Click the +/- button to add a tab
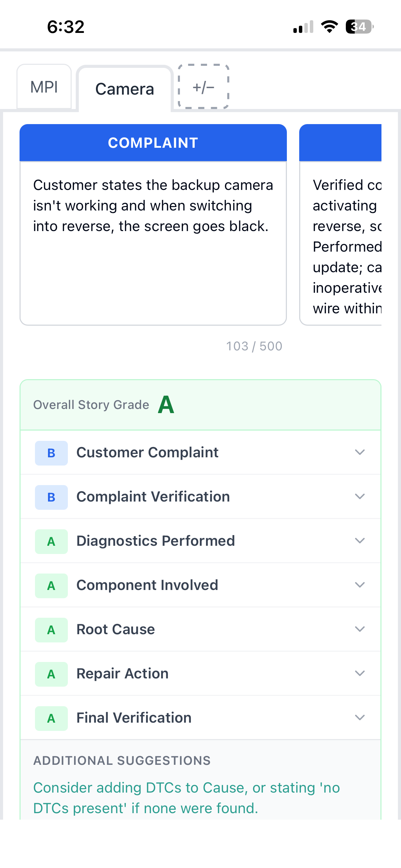The height and width of the screenshot is (868, 401). [x=203, y=87]
